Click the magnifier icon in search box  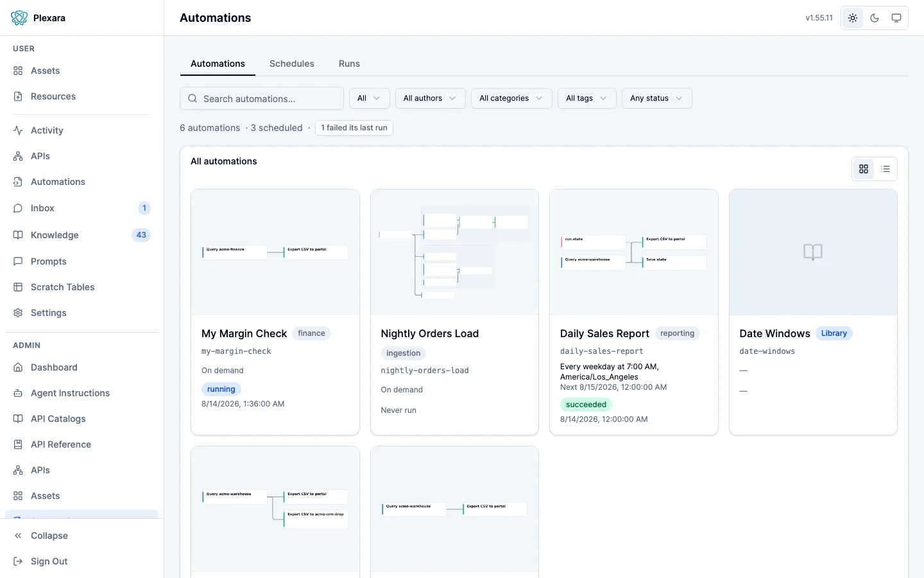tap(193, 99)
